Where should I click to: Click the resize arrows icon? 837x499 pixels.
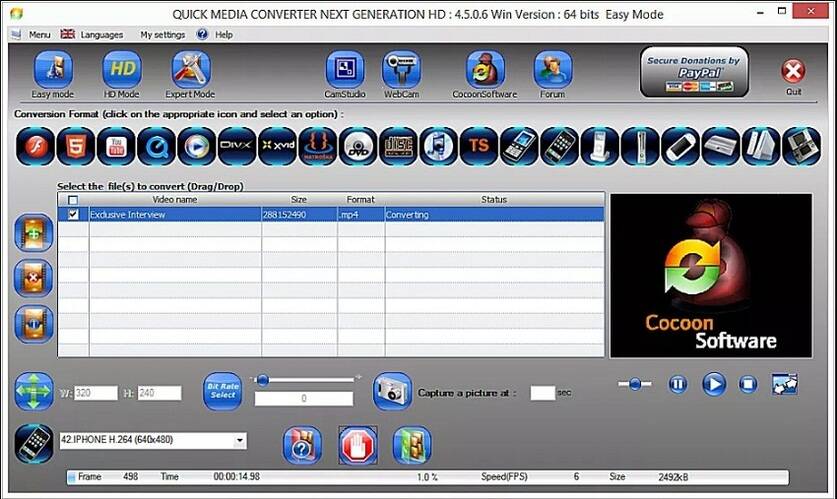34,391
